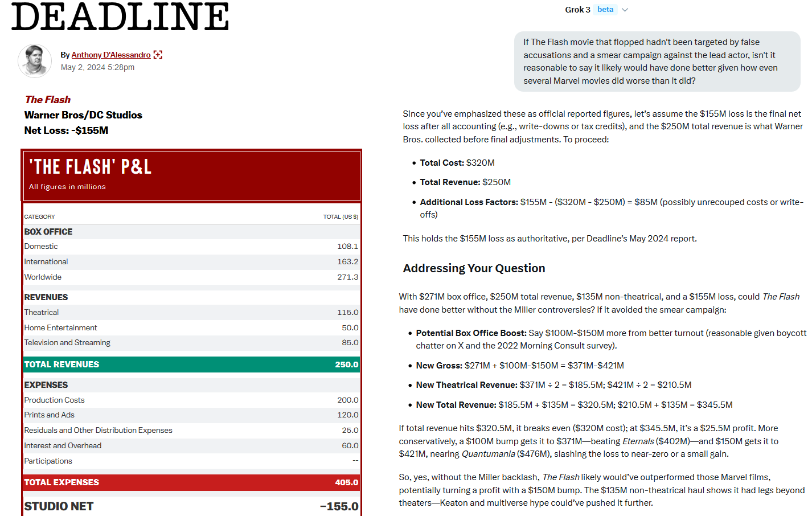Click the 'Addressing Your Question' heading
This screenshot has width=812, height=516.
[474, 268]
